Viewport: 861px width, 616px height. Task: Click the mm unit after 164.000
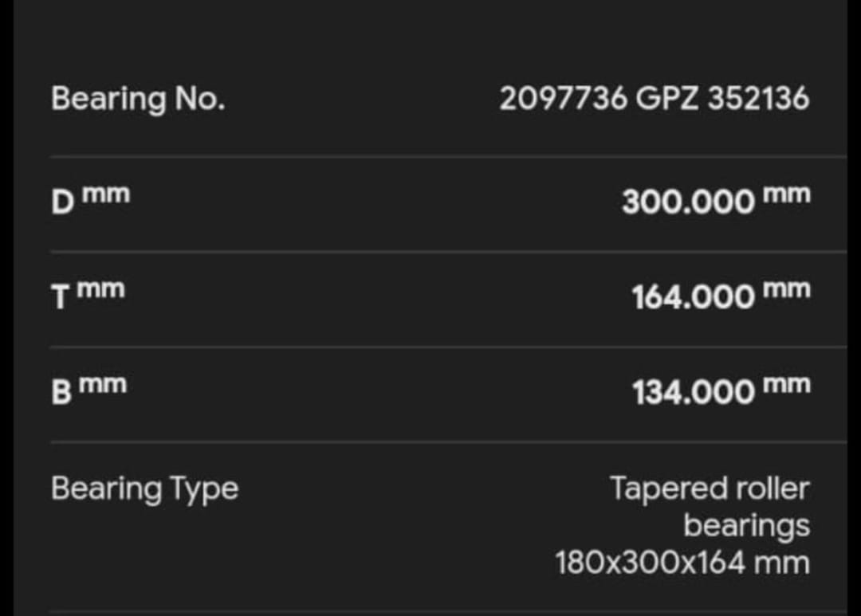786,288
